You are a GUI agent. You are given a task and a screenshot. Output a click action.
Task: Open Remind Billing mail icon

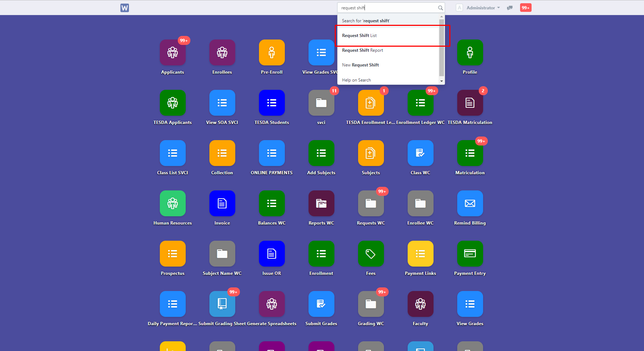click(x=470, y=203)
